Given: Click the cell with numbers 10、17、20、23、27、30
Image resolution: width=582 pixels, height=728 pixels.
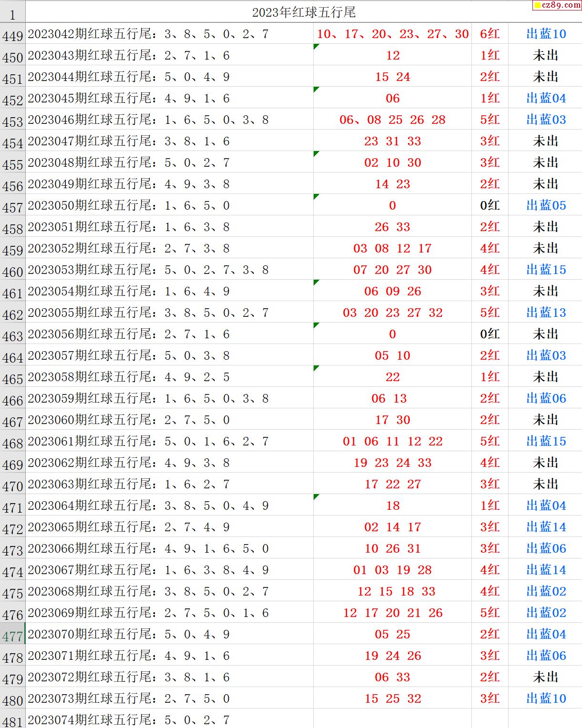Looking at the screenshot, I should click(x=392, y=34).
